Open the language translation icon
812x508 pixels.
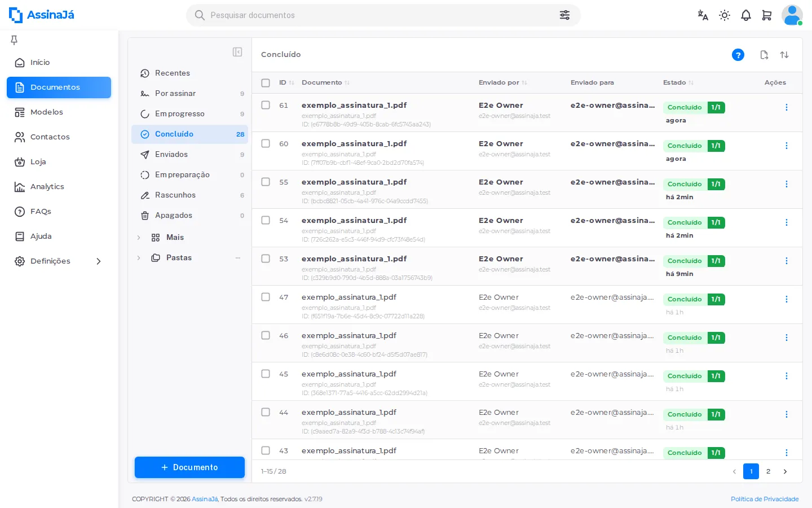click(703, 15)
